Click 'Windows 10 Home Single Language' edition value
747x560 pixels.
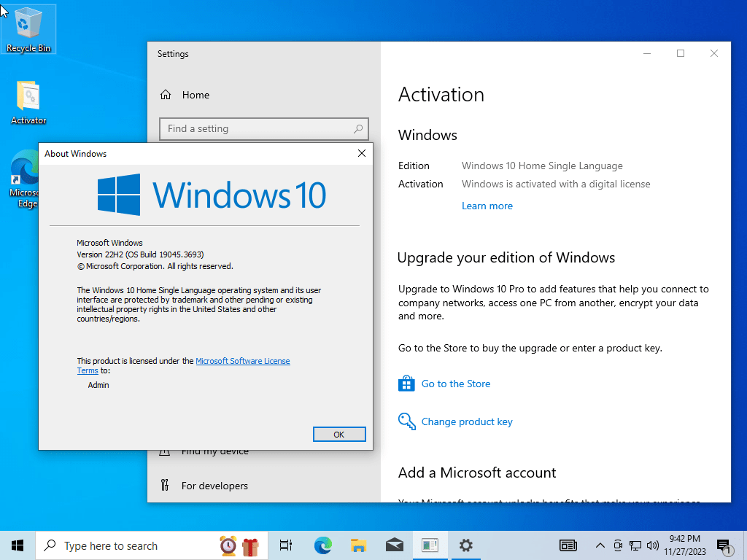(542, 166)
